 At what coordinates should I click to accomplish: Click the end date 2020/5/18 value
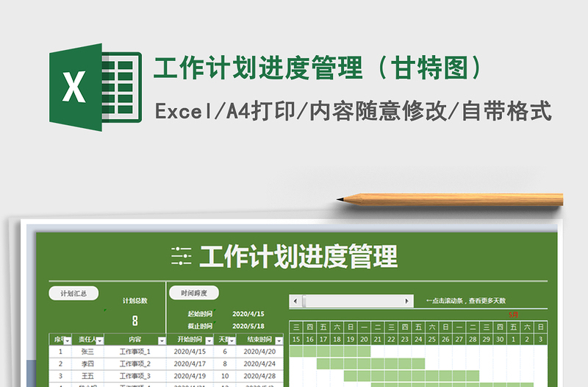(248, 326)
